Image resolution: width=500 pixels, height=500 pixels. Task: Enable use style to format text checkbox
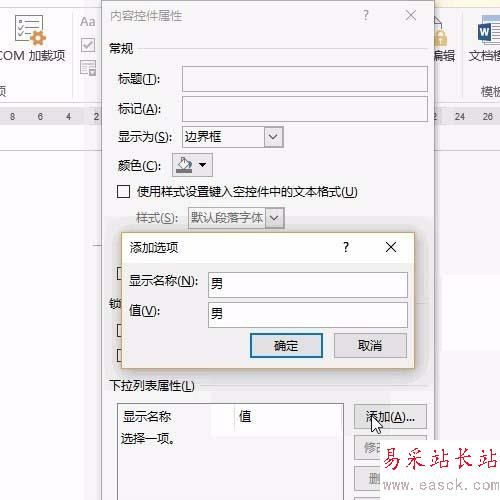123,192
